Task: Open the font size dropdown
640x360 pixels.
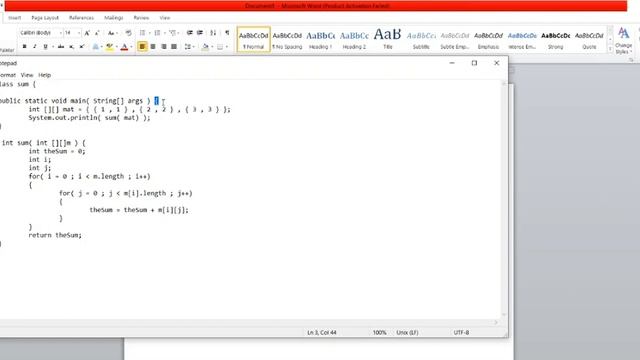Action: 78,33
